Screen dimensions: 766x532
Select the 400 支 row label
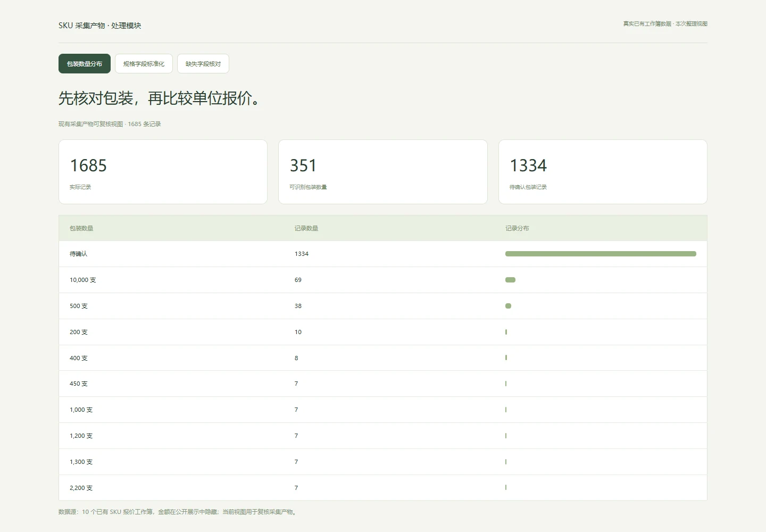(x=79, y=358)
